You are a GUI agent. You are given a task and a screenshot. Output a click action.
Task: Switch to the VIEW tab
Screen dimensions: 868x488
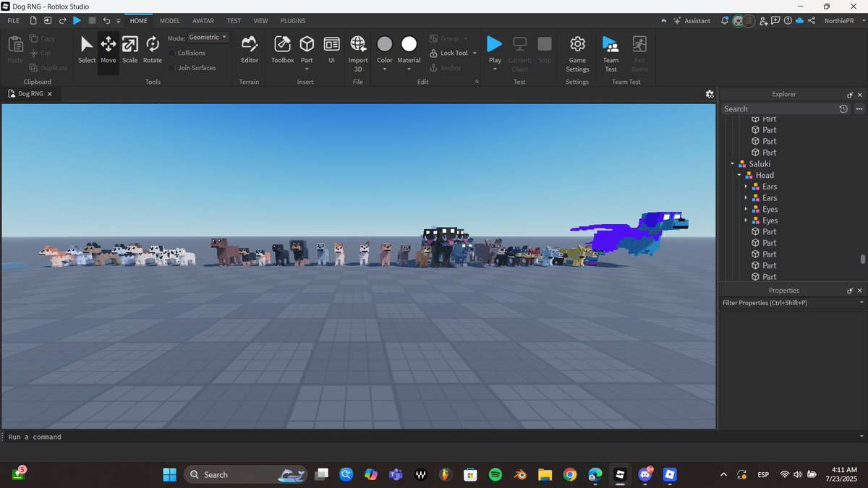pos(260,21)
